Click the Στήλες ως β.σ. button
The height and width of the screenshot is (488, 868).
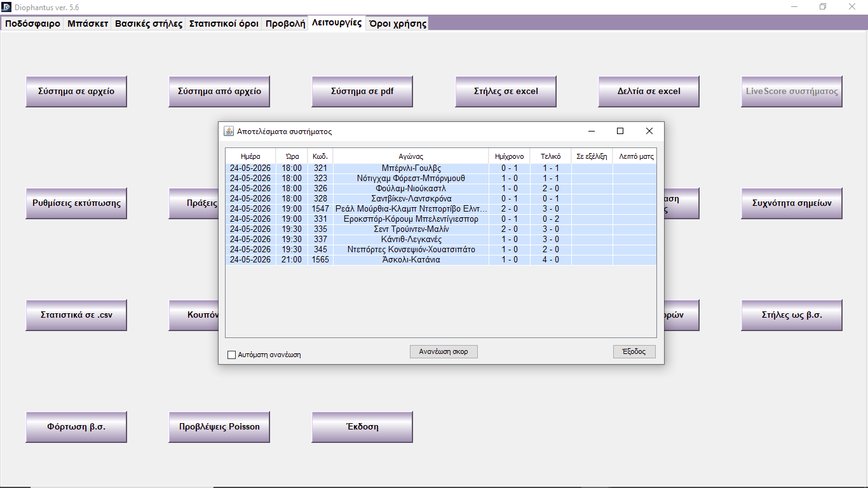[792, 315]
